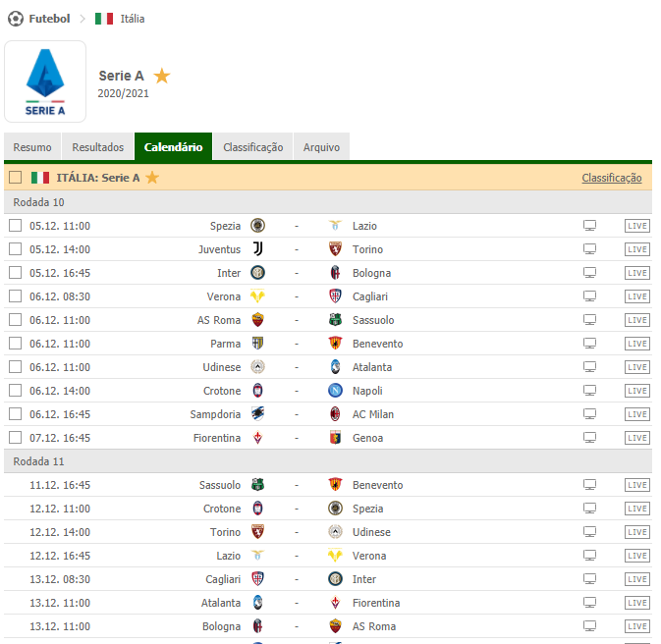Click the 2020/2021 season text
Screen dimensions: 661x644
click(x=124, y=93)
